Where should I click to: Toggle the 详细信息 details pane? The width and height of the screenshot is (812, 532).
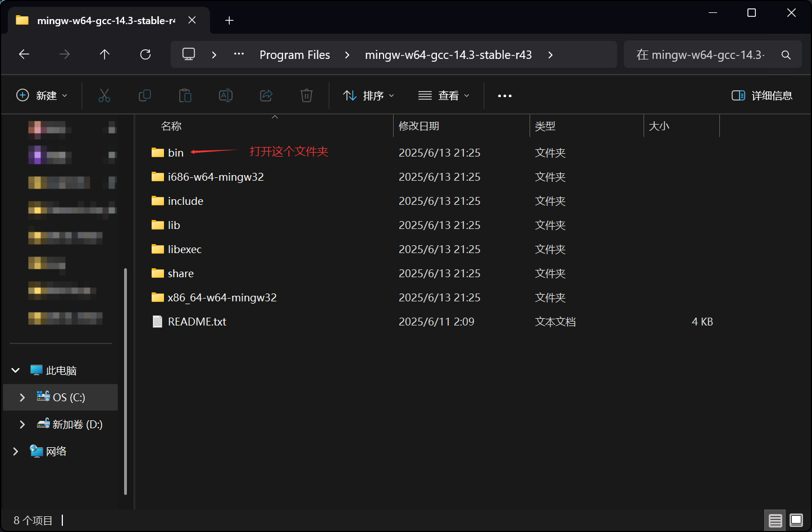(x=762, y=95)
